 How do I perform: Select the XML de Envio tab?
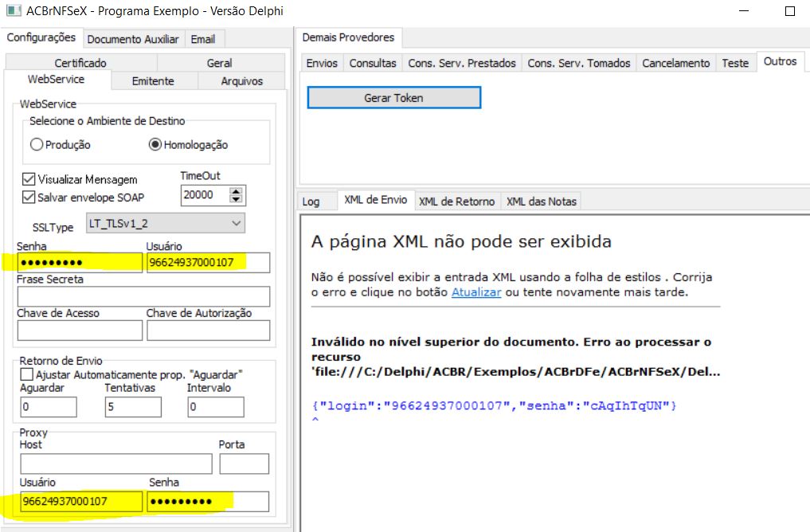[x=376, y=200]
